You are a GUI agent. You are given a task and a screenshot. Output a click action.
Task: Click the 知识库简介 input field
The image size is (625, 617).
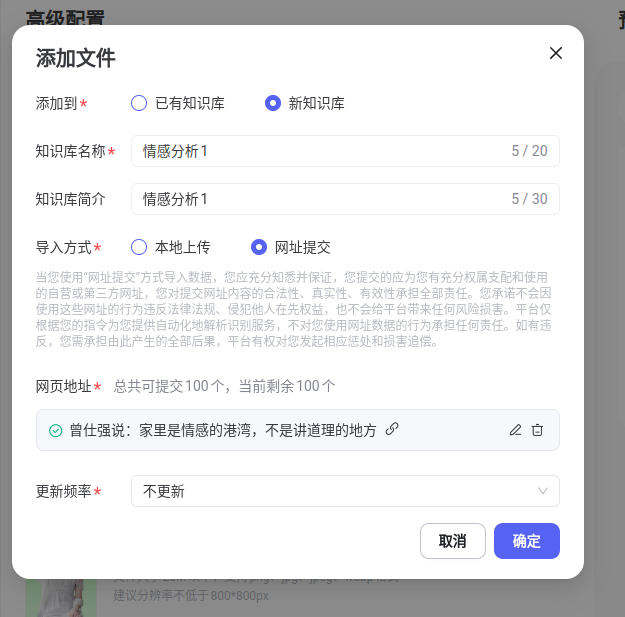point(345,199)
